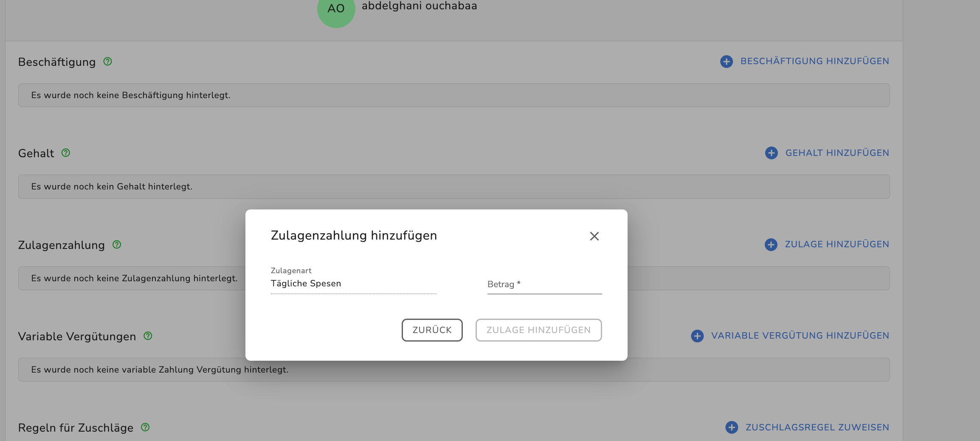Click ZULAGE HINZUFÜGEN button in dialog
Image resolution: width=980 pixels, height=441 pixels.
coord(538,330)
